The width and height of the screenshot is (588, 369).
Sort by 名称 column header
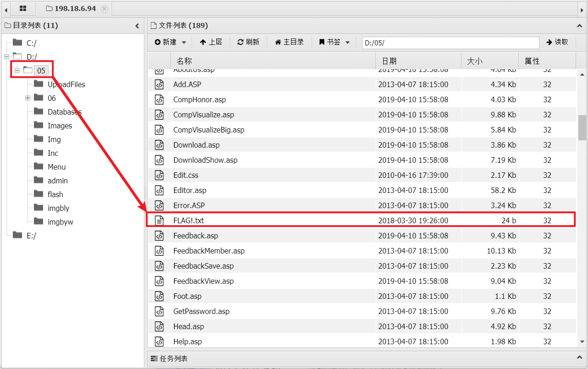pyautogui.click(x=273, y=61)
